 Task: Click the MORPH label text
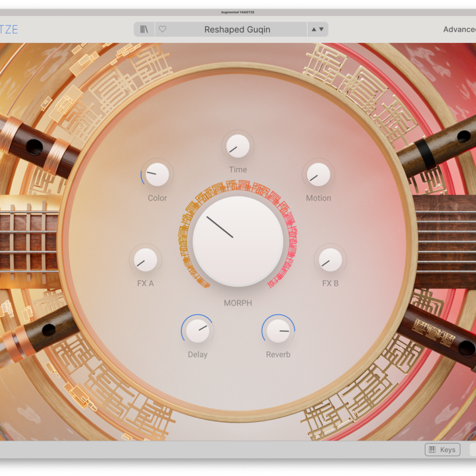[238, 303]
